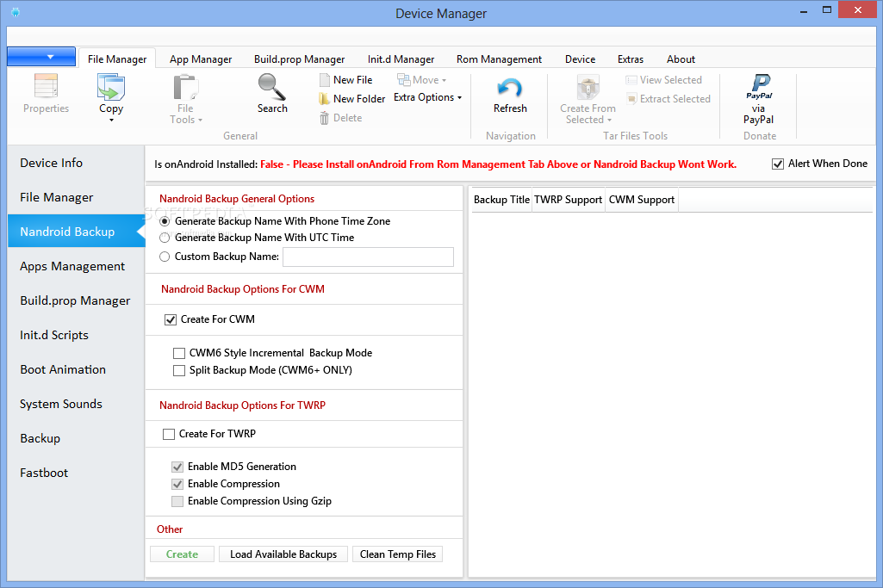Click the Device Manager app icon in title bar
Screen dimensions: 883x588
(x=16, y=12)
